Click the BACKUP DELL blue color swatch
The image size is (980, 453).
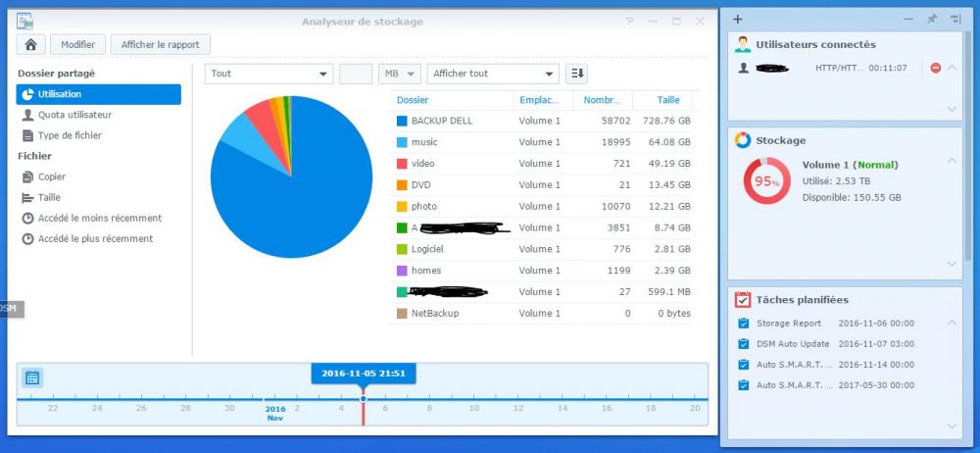(401, 121)
